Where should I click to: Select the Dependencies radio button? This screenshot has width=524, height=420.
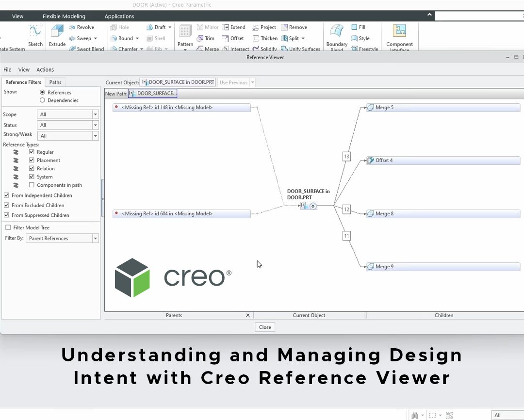[x=42, y=100]
